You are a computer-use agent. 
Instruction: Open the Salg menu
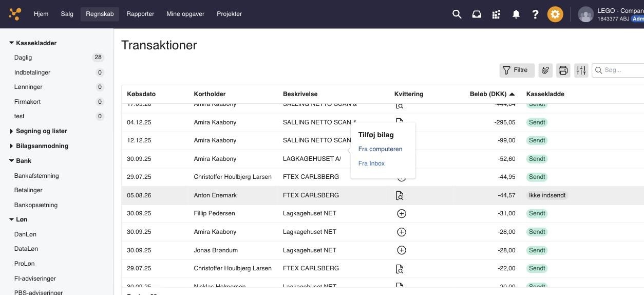pyautogui.click(x=67, y=14)
